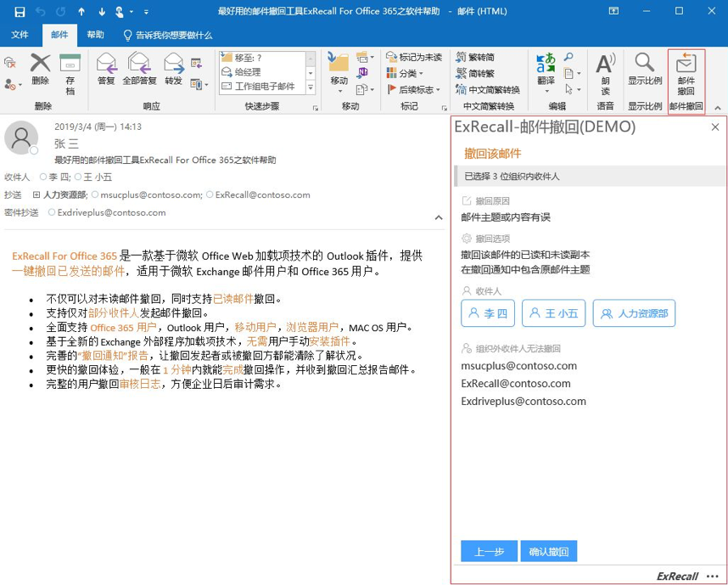
Task: Click recipient 王小五 in the header
Action: pos(93,177)
